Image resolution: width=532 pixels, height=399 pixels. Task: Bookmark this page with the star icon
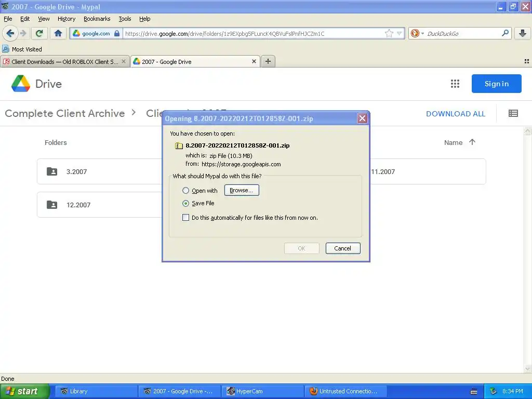pos(389,33)
